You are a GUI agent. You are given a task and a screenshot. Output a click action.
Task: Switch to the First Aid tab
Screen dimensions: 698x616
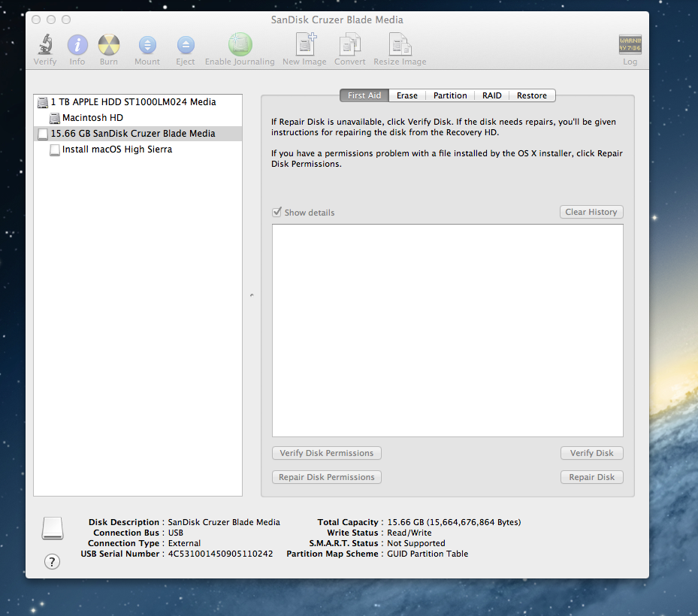[364, 95]
